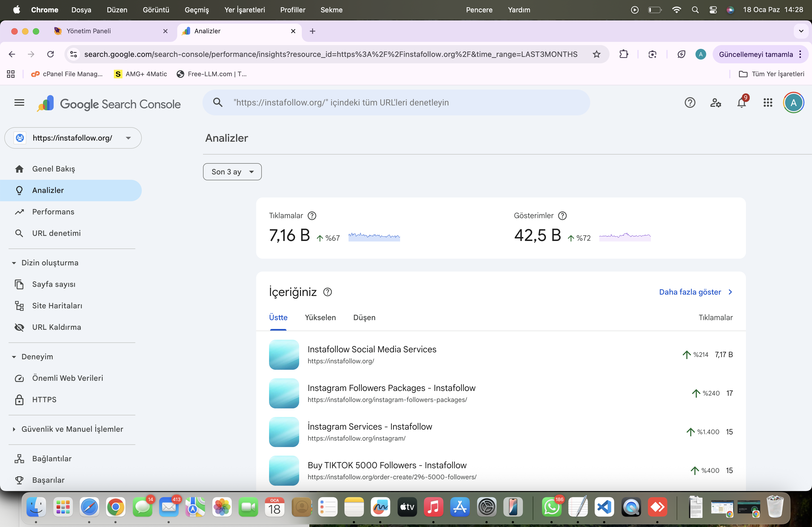The height and width of the screenshot is (527, 812).
Task: Switch to the Düşen tab
Action: pyautogui.click(x=364, y=318)
